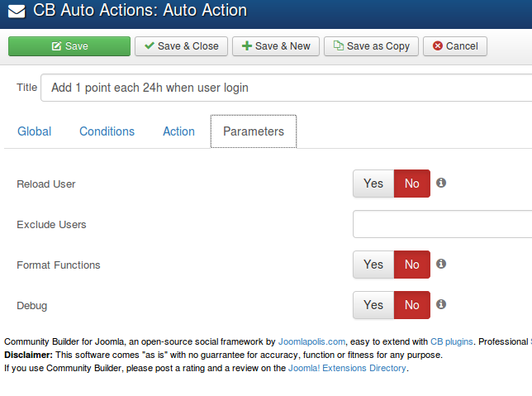Click the info icon beside Debug
The height and width of the screenshot is (396, 532).
pyautogui.click(x=441, y=304)
